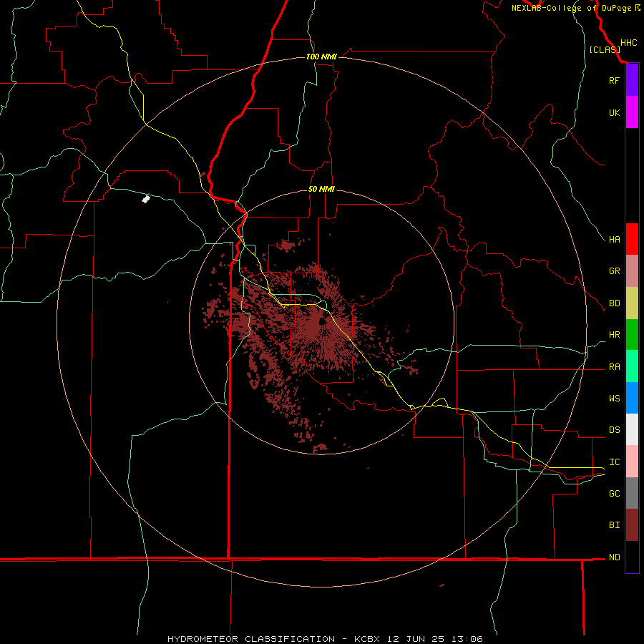This screenshot has width=644, height=644.
Task: Click the RF legend label
Action: (615, 80)
